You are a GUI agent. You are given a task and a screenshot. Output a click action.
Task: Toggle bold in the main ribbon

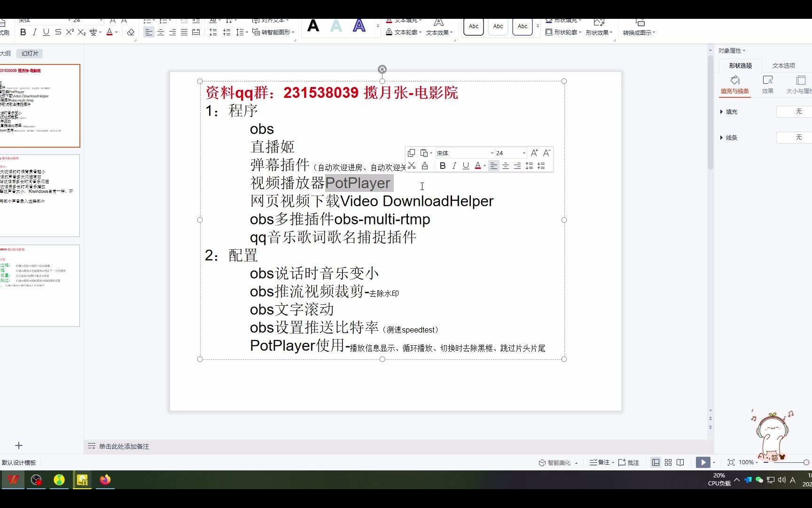(23, 32)
